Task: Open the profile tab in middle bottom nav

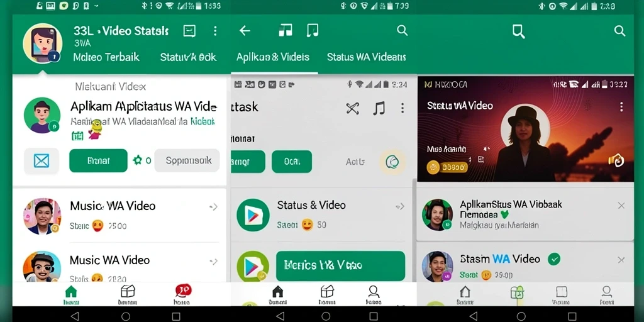Action: pos(374,295)
